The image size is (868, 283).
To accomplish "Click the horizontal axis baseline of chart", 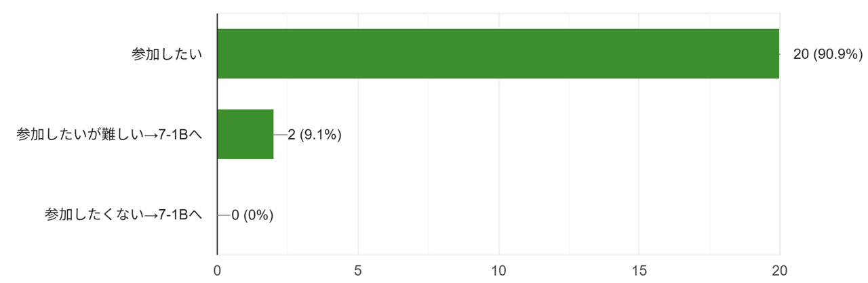I will (x=498, y=255).
